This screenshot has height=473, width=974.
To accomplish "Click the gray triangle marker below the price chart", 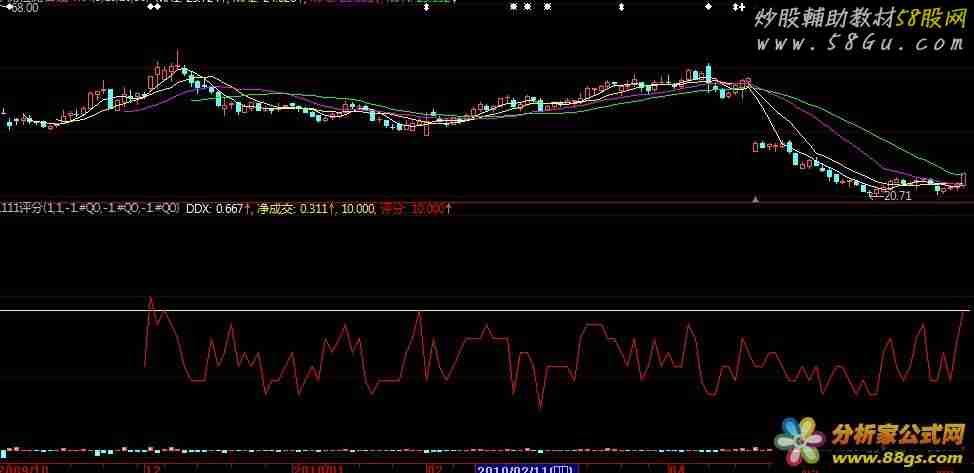I will tap(755, 200).
